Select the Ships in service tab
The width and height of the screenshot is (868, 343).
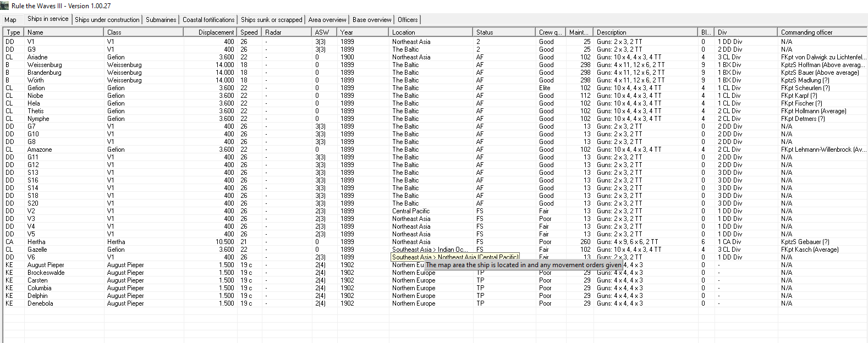[x=48, y=19]
